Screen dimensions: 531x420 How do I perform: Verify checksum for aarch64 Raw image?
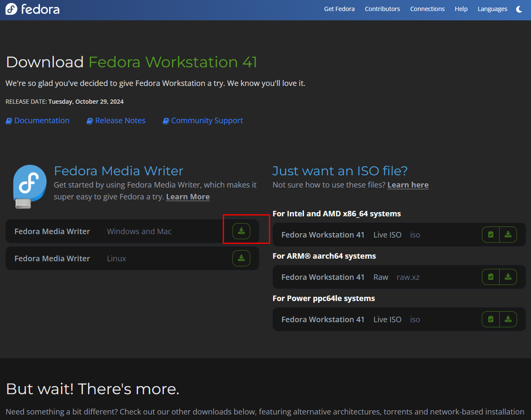coord(491,277)
